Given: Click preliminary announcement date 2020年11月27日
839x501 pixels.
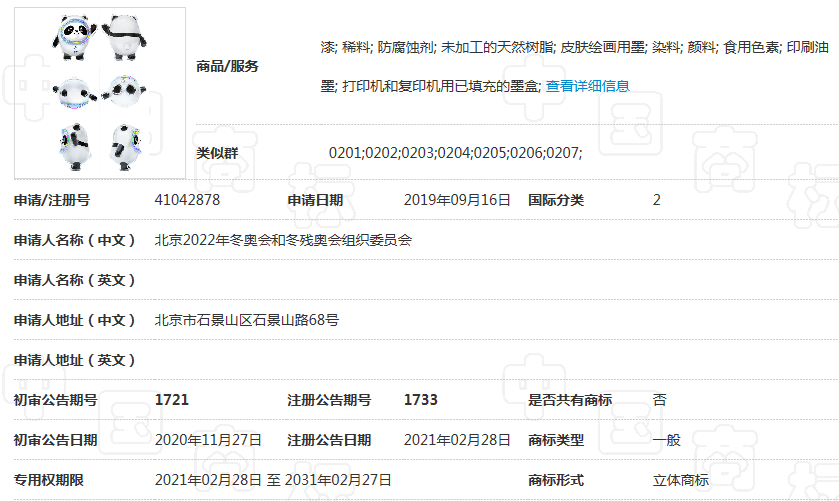Looking at the screenshot, I should pos(208,440).
